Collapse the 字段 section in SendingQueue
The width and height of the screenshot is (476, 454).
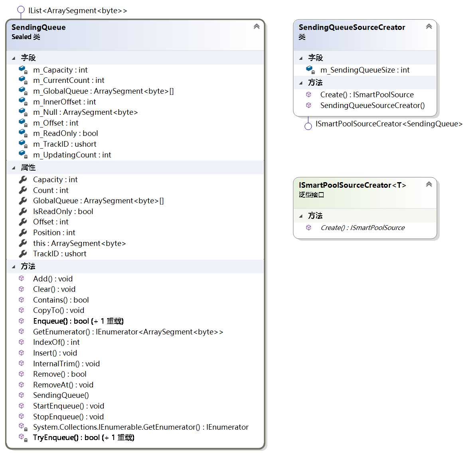(x=14, y=58)
